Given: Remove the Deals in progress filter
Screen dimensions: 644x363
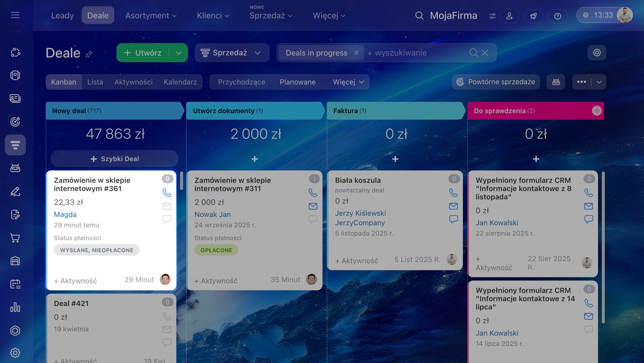Looking at the screenshot, I should [356, 53].
